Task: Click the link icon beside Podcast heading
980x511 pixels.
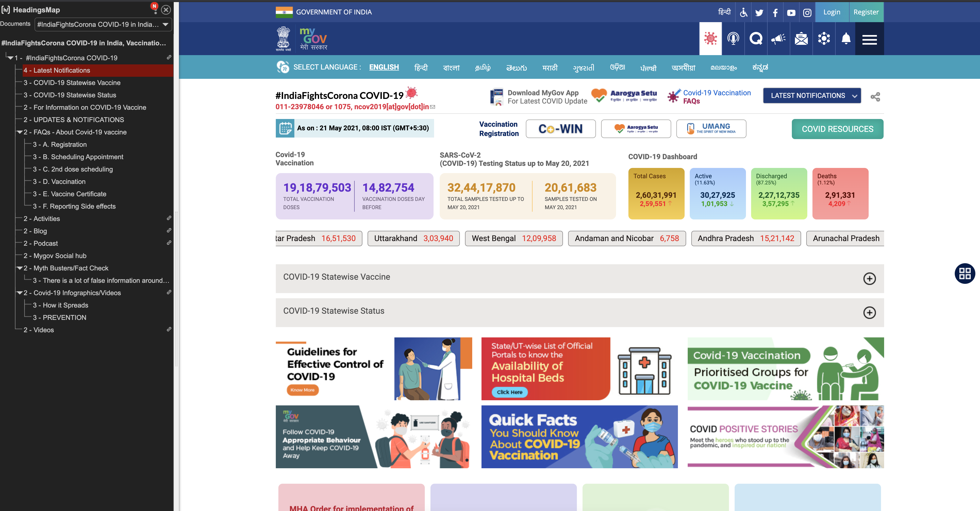Action: [169, 243]
